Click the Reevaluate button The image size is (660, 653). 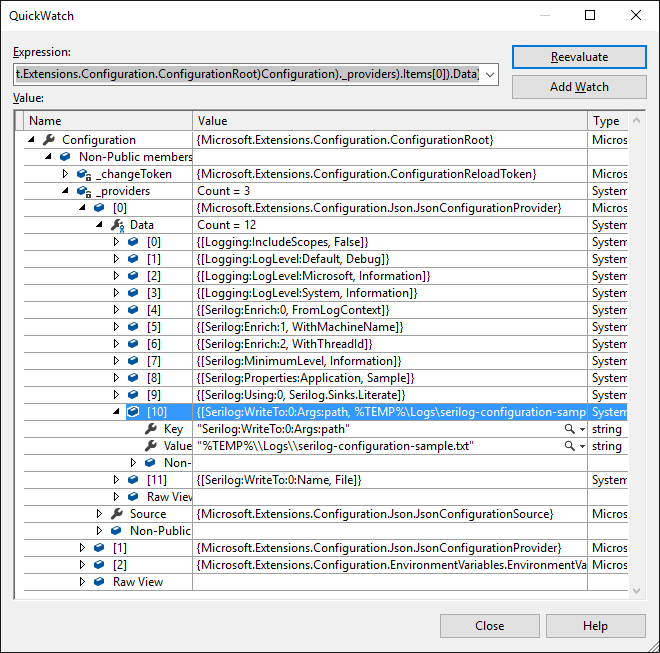[x=579, y=57]
